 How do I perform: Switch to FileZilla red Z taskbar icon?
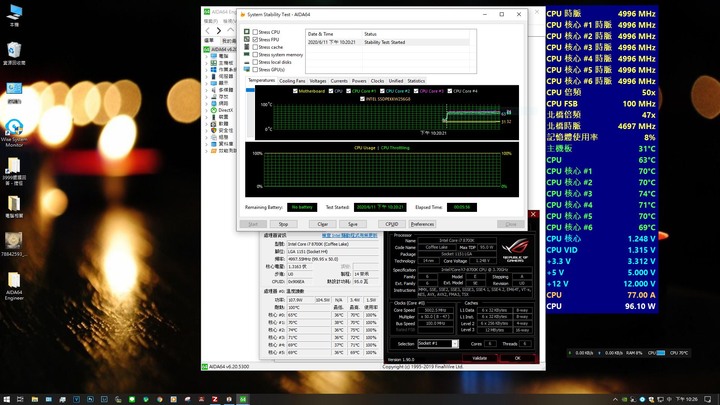click(214, 399)
